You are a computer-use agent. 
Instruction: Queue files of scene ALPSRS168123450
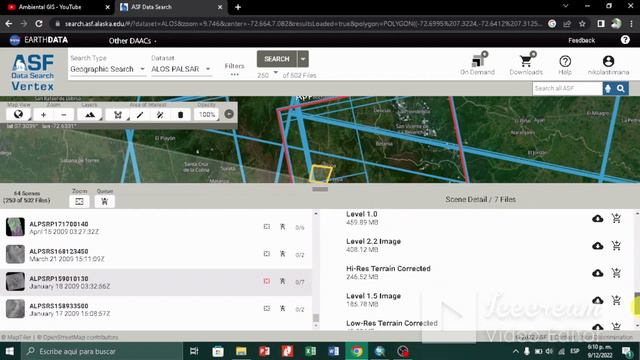pos(282,254)
